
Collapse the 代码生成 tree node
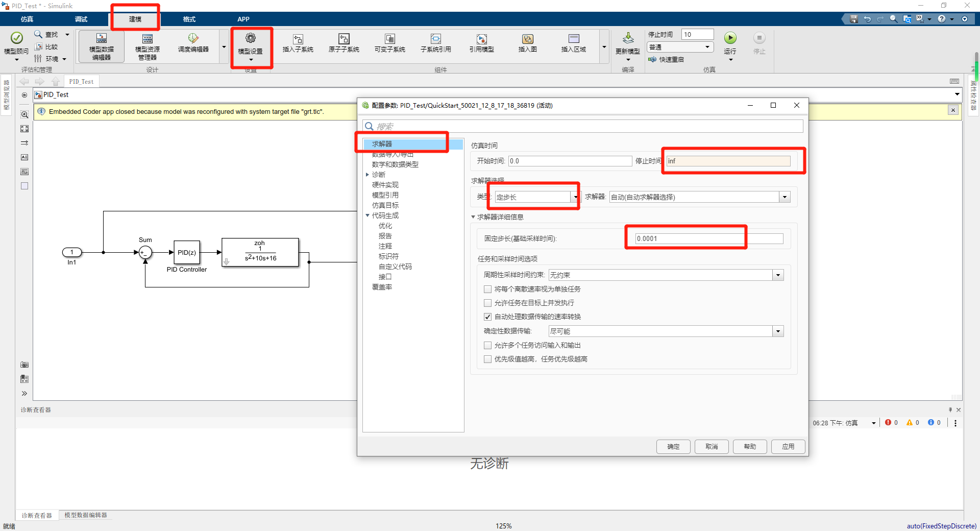(367, 215)
